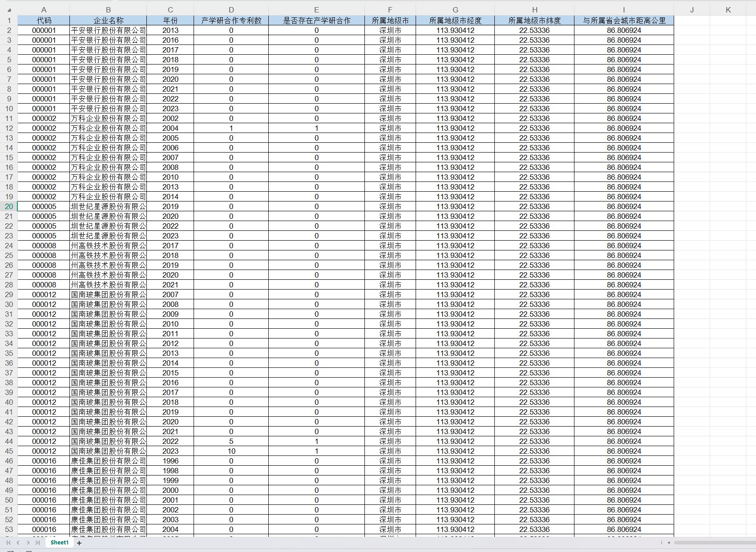
Task: Click the 年份 header cell
Action: click(170, 20)
